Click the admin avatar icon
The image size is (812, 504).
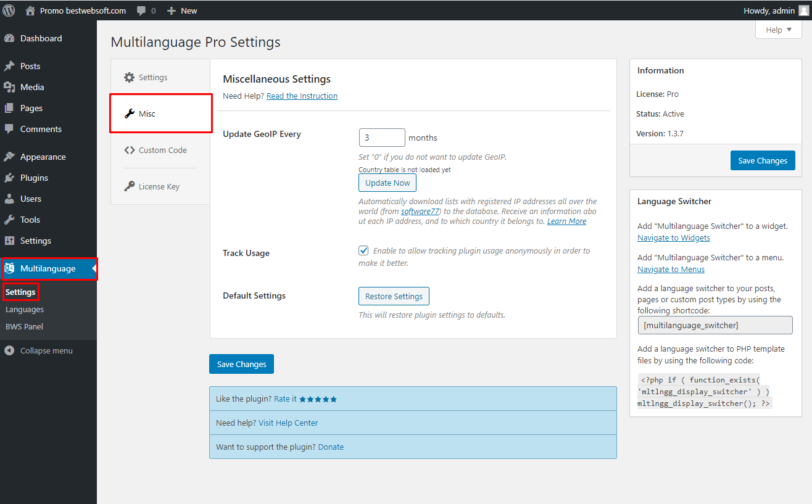803,10
